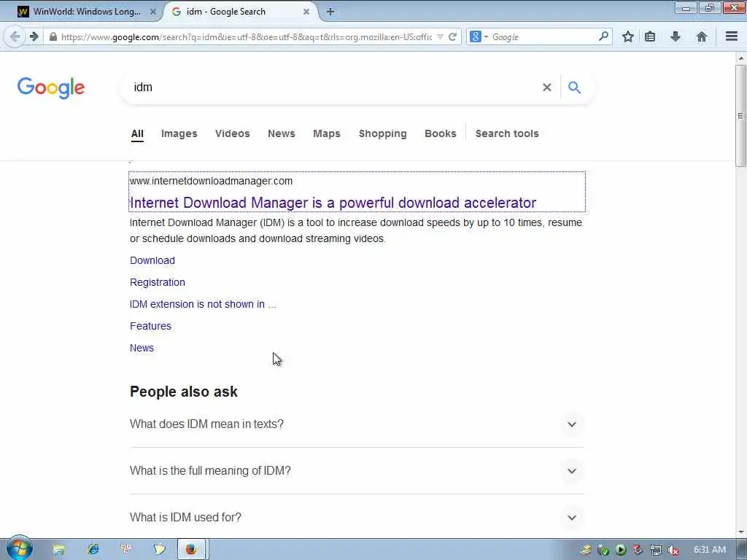Click the Google logo
747x560 pixels.
coord(51,87)
